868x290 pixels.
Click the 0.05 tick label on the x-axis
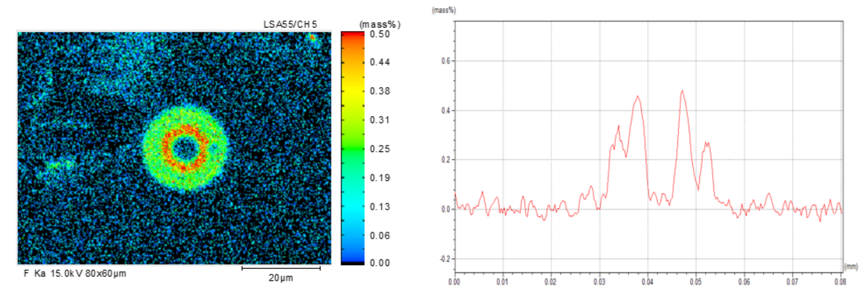point(695,282)
